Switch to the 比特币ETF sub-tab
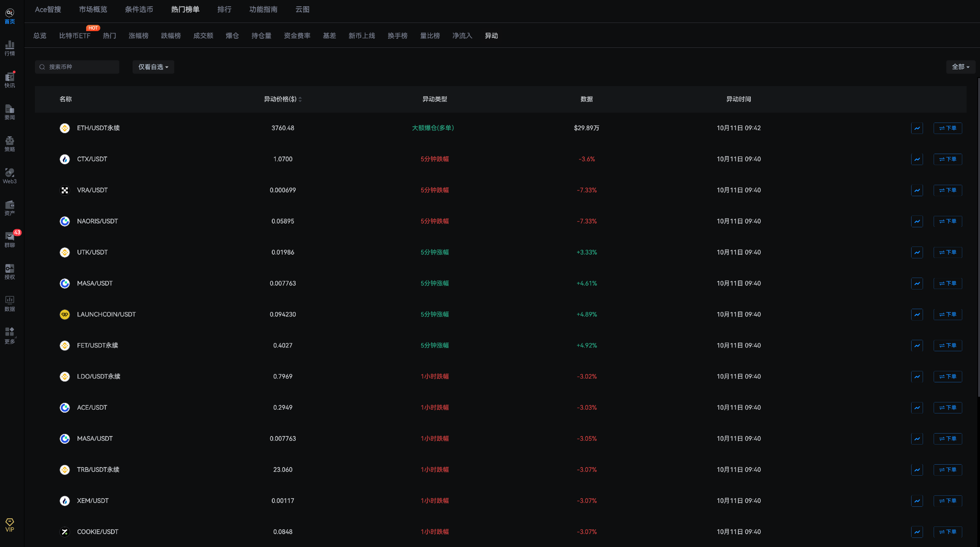 point(75,36)
